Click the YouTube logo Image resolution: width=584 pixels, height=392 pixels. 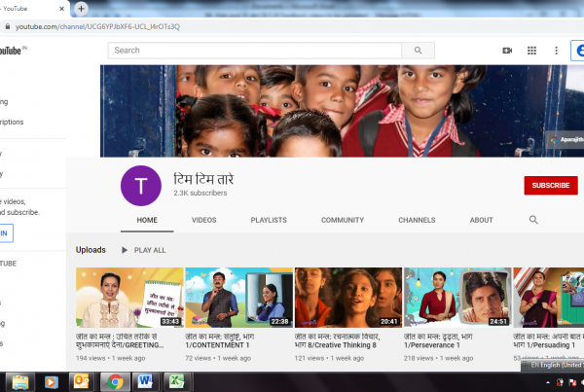12,51
